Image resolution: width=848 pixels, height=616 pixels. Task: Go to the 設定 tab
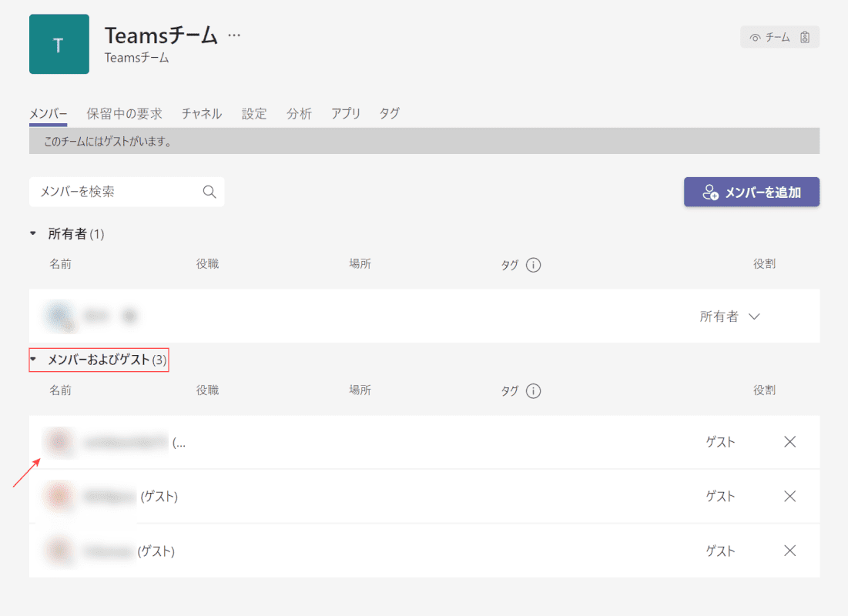(254, 113)
